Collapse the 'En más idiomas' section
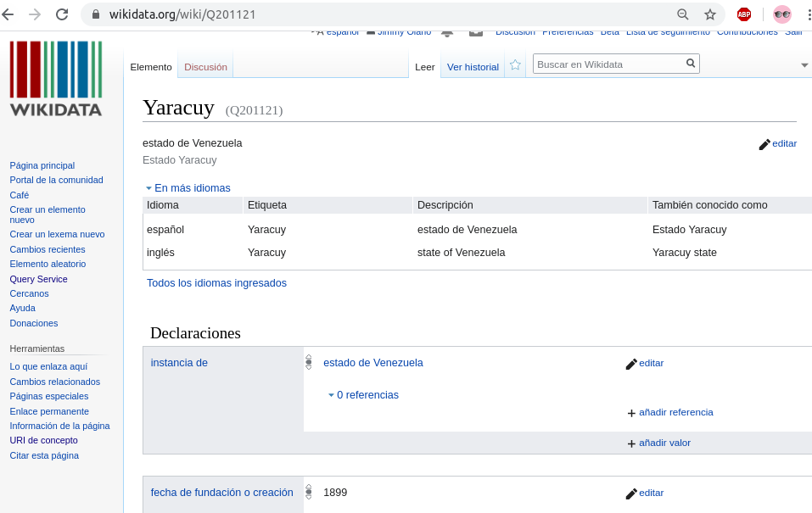 [188, 188]
